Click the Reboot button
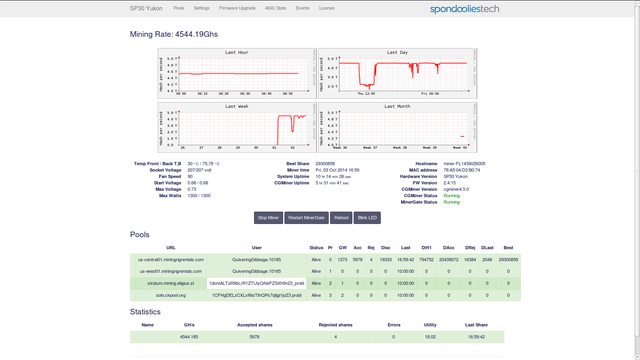640x360 pixels. pos(341,218)
